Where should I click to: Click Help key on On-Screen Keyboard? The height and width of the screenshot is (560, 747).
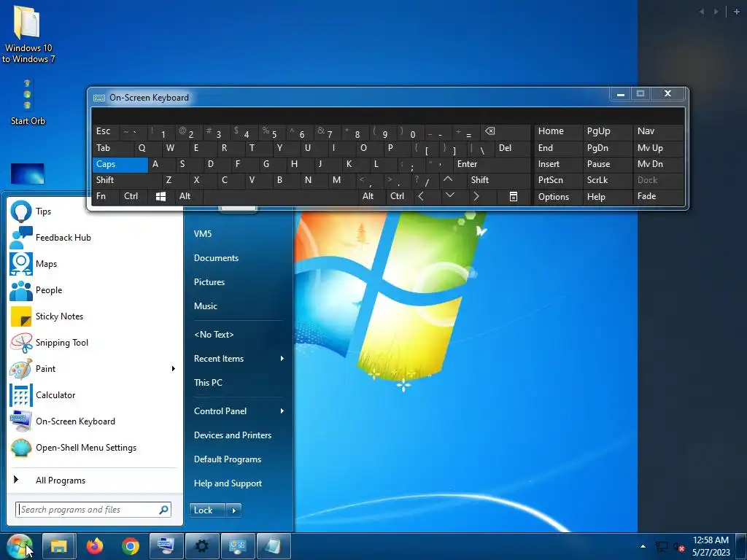[x=608, y=196]
